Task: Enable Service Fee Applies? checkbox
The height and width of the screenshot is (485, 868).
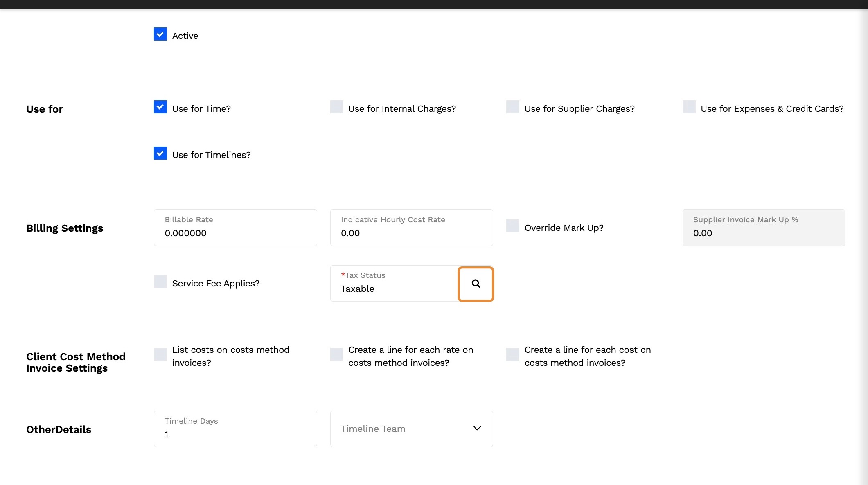Action: point(160,282)
